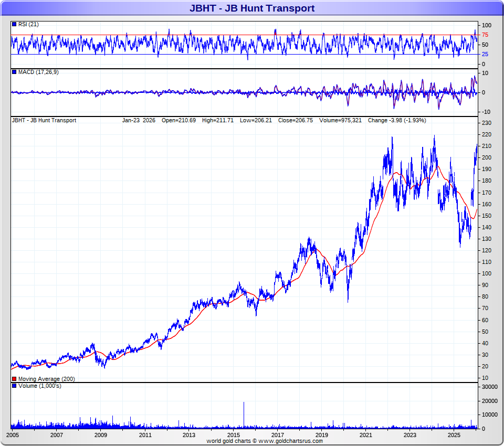Click the RSI (21) blue legend square

[x=14, y=25]
